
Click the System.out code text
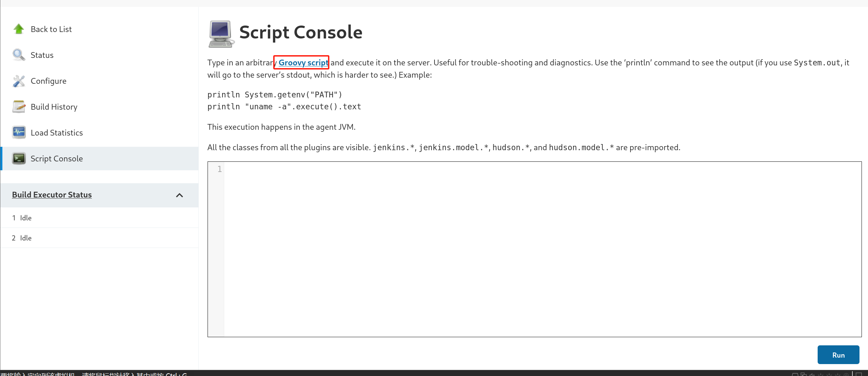[x=817, y=63]
